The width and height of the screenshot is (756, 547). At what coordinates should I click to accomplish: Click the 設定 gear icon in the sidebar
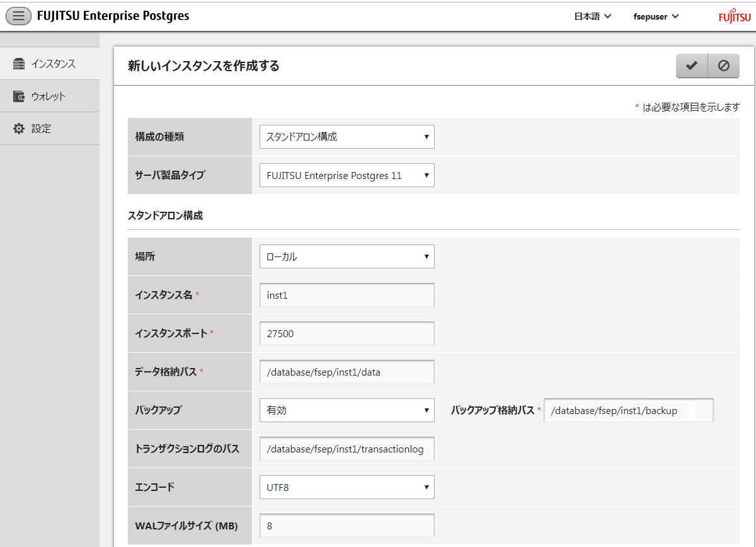click(19, 129)
